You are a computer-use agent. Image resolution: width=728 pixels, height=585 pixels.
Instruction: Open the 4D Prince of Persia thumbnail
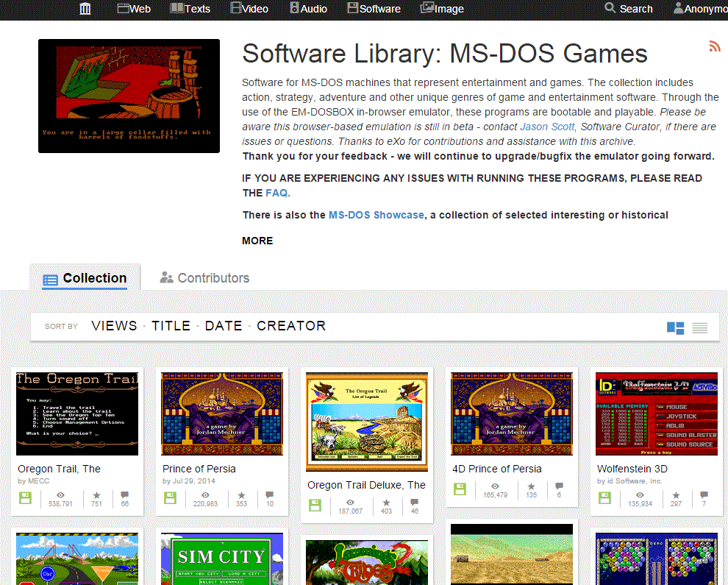(512, 414)
